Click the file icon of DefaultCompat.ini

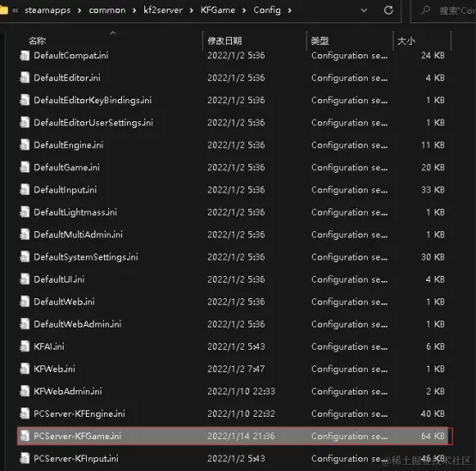(25, 56)
